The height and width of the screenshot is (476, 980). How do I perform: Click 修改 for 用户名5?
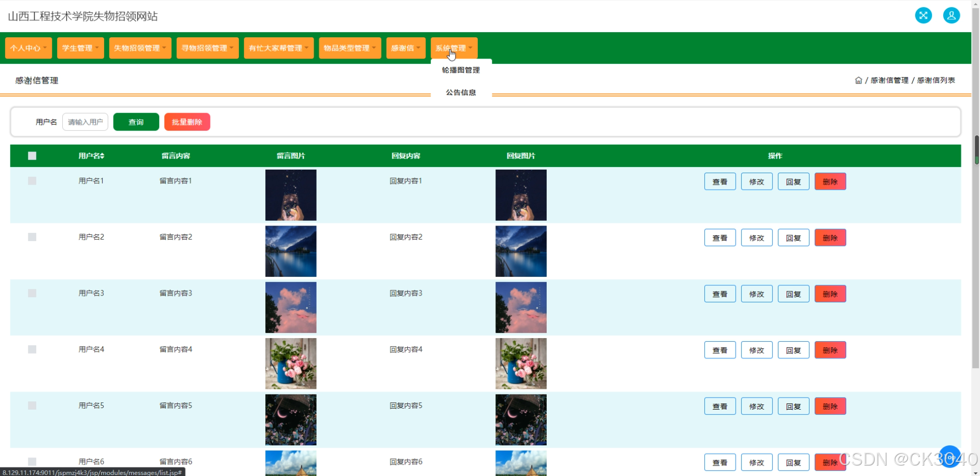coord(757,406)
